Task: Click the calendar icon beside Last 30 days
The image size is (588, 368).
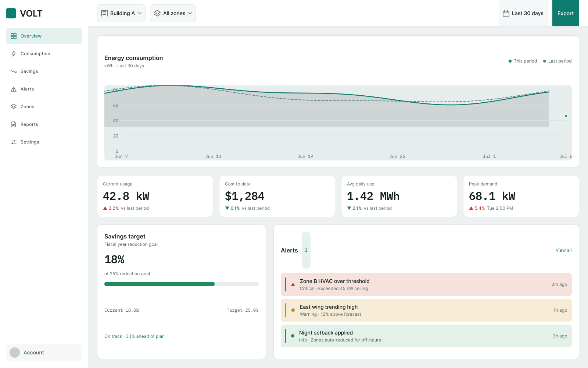Action: (506, 13)
